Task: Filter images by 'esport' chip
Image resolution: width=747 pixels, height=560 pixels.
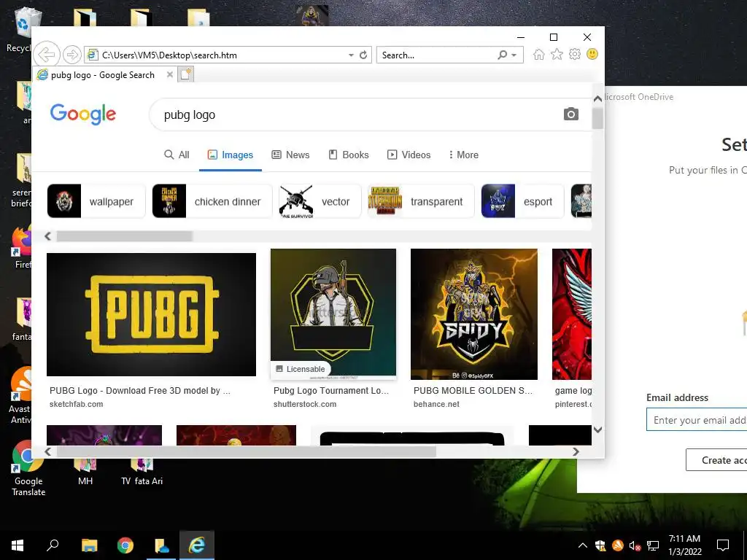Action: 522,201
